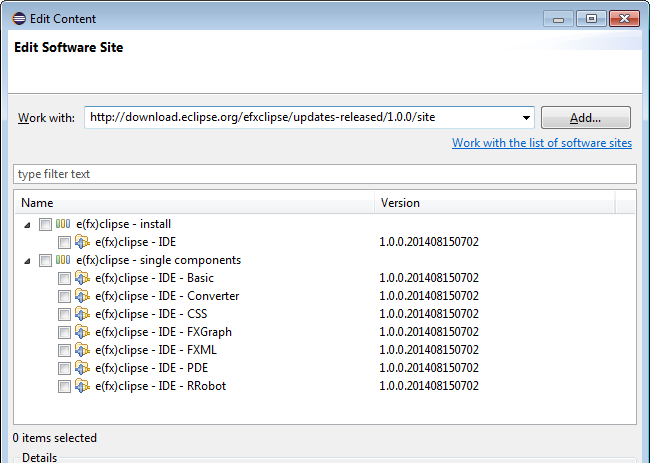Tick the IDE - CSS checkbox
Image resolution: width=650 pixels, height=463 pixels.
point(64,315)
